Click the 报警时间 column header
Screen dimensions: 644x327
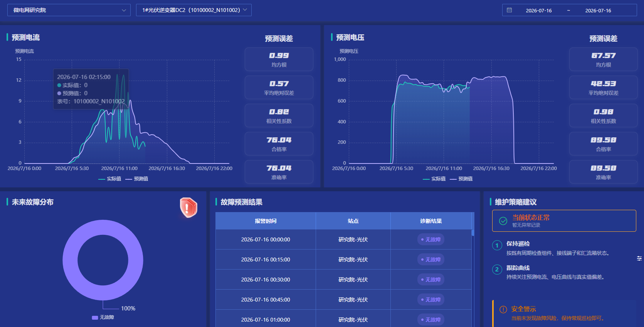(x=266, y=221)
